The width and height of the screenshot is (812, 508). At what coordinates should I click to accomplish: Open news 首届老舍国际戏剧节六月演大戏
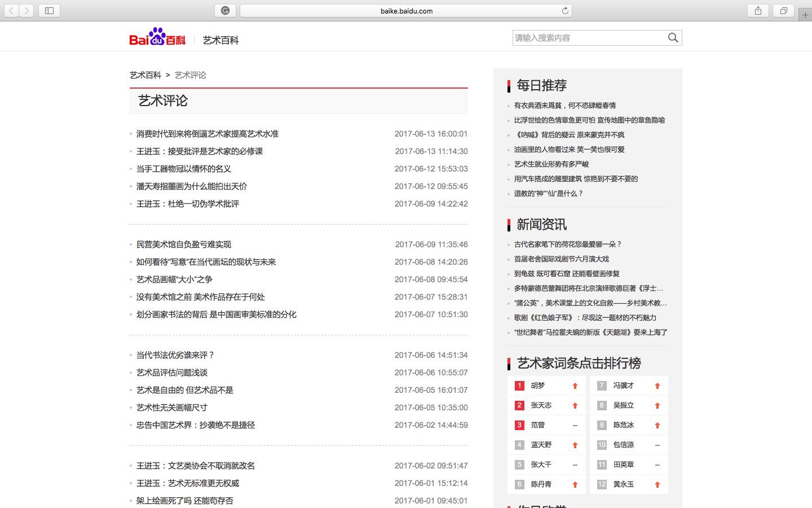[x=562, y=259]
